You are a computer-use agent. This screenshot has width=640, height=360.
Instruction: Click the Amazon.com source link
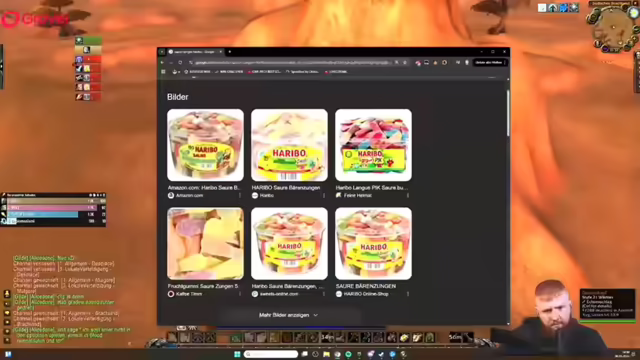[x=189, y=196]
